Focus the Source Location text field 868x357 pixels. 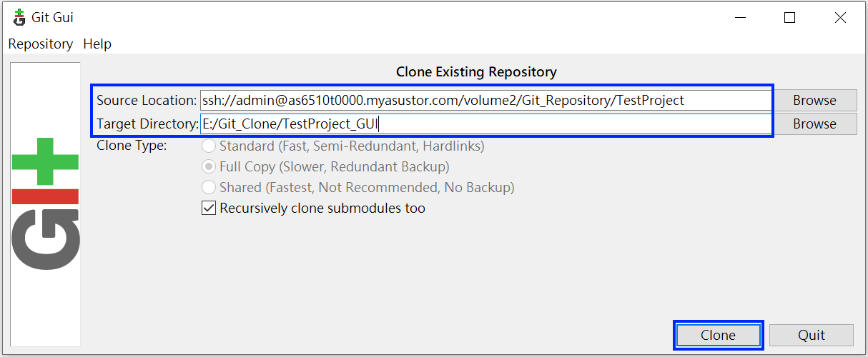tap(485, 100)
